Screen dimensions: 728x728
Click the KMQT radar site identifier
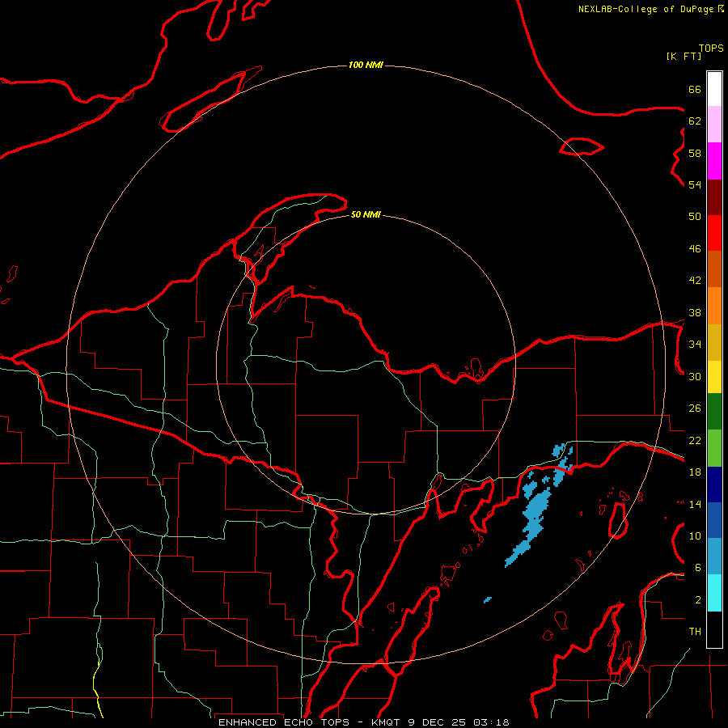point(387,722)
